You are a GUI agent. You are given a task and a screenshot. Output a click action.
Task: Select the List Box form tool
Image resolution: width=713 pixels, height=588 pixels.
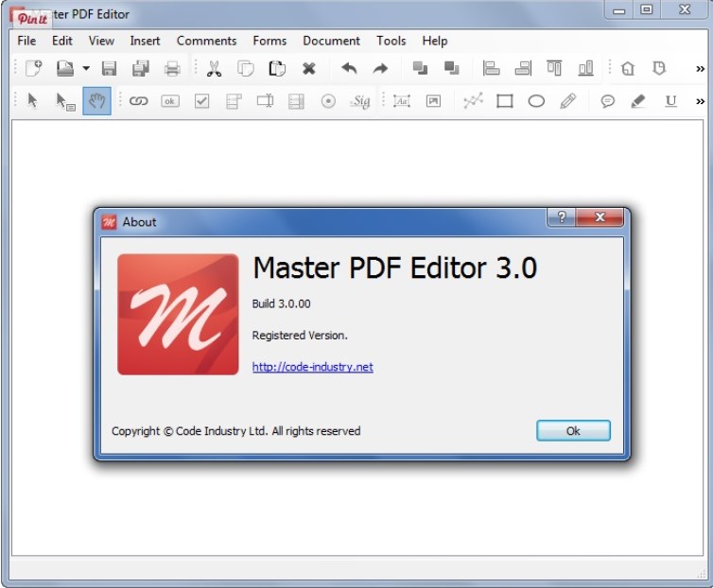[296, 101]
